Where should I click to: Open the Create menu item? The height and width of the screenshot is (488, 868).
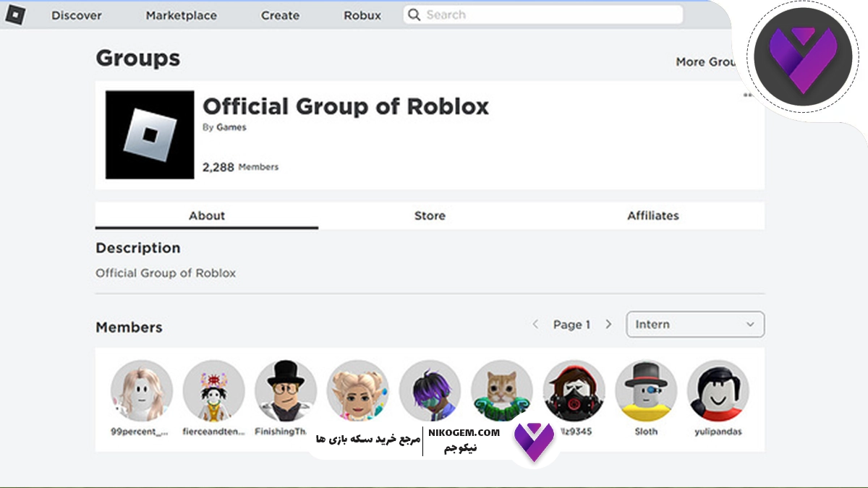[x=280, y=15]
